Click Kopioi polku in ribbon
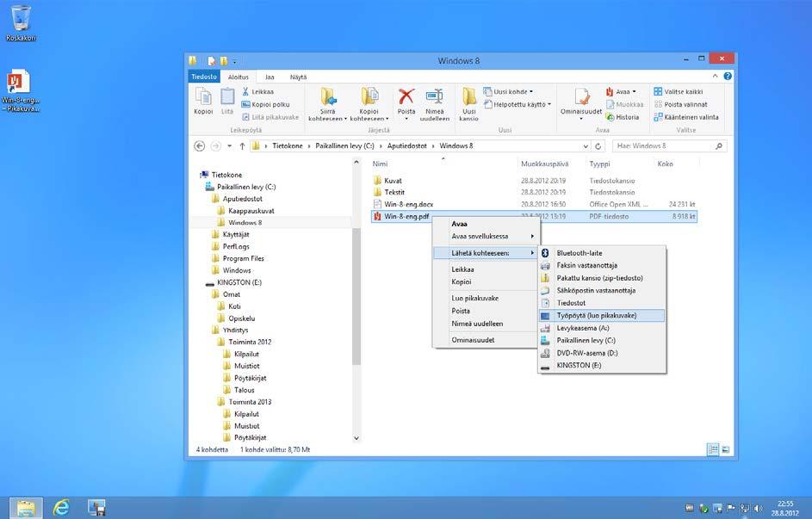 coord(265,104)
